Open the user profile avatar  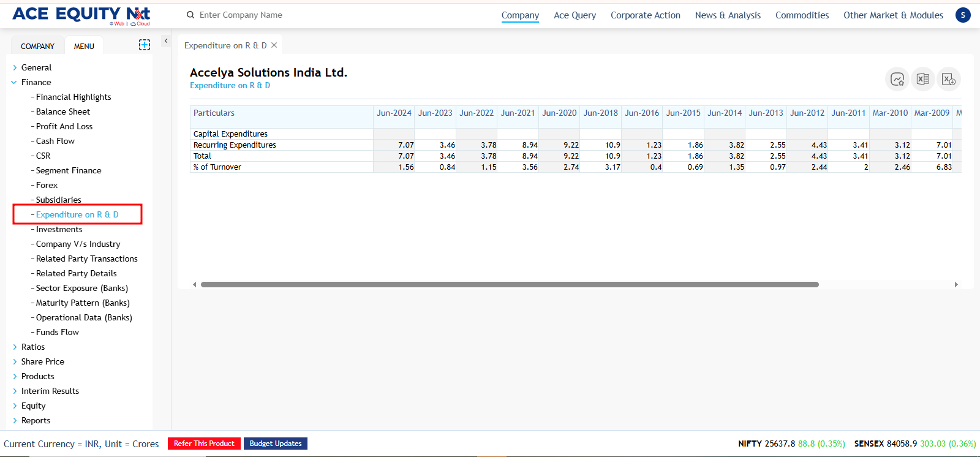pyautogui.click(x=963, y=15)
